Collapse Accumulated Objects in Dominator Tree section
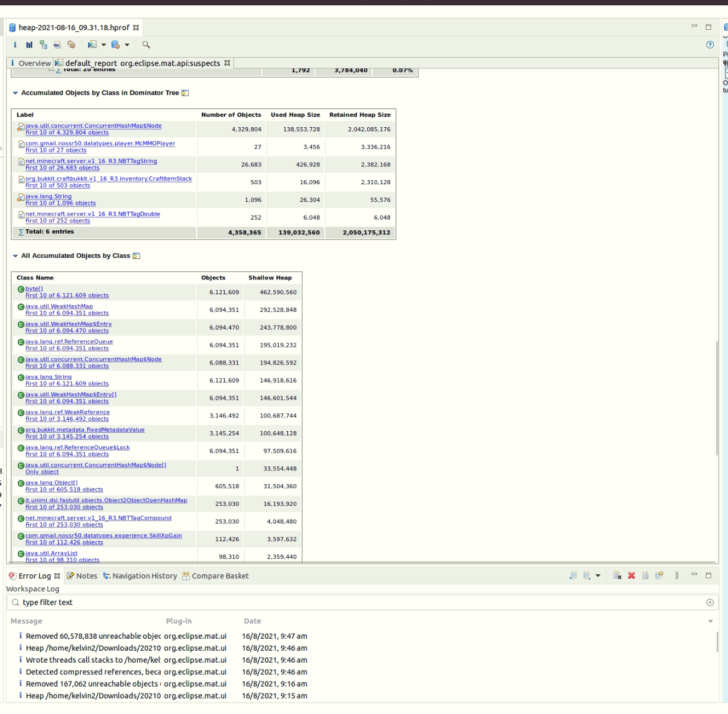Image resolution: width=728 pixels, height=714 pixels. (15, 93)
